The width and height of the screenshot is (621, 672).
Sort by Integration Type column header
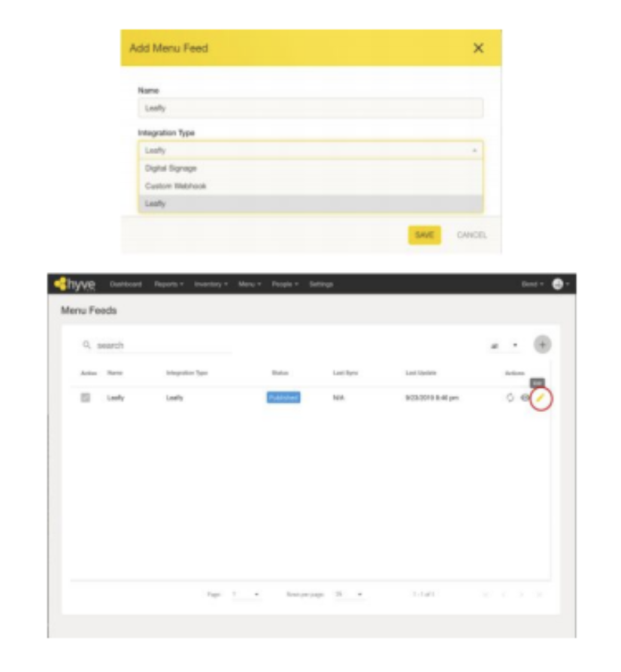(187, 373)
